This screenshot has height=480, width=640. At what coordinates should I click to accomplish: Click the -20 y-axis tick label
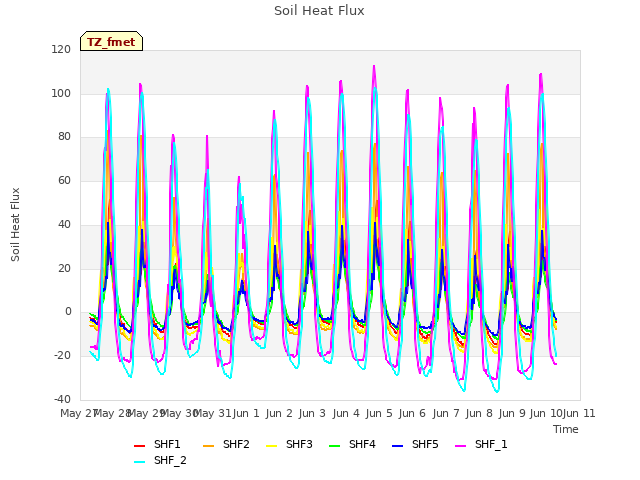pos(62,356)
